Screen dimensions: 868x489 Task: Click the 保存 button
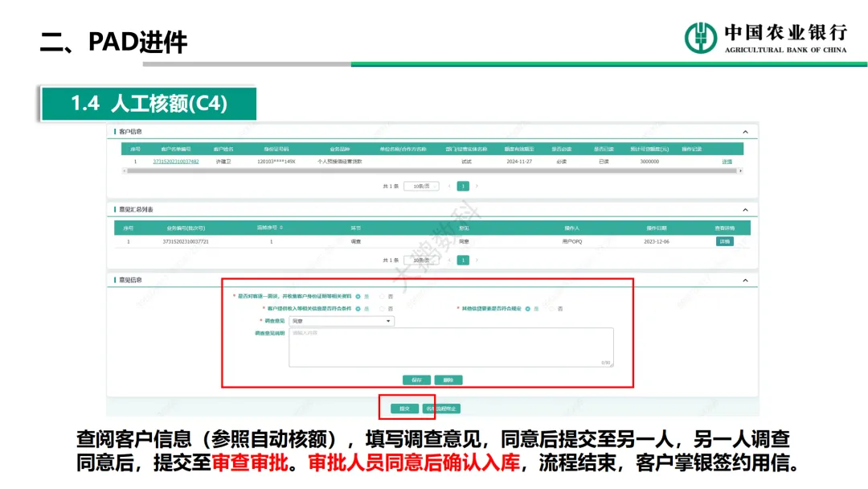pyautogui.click(x=416, y=380)
